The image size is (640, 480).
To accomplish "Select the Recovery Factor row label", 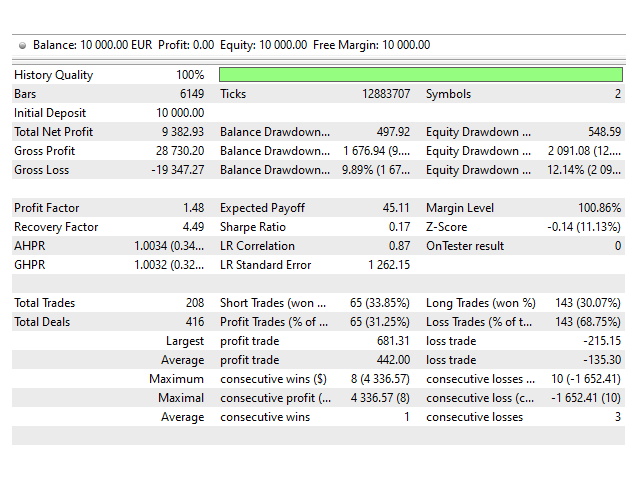I will coord(56,227).
